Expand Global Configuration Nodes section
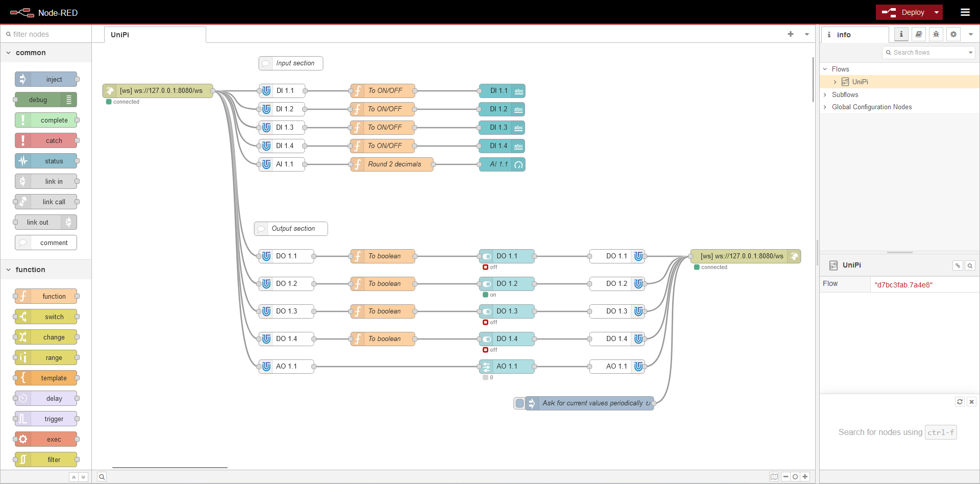The width and height of the screenshot is (980, 484). point(825,107)
